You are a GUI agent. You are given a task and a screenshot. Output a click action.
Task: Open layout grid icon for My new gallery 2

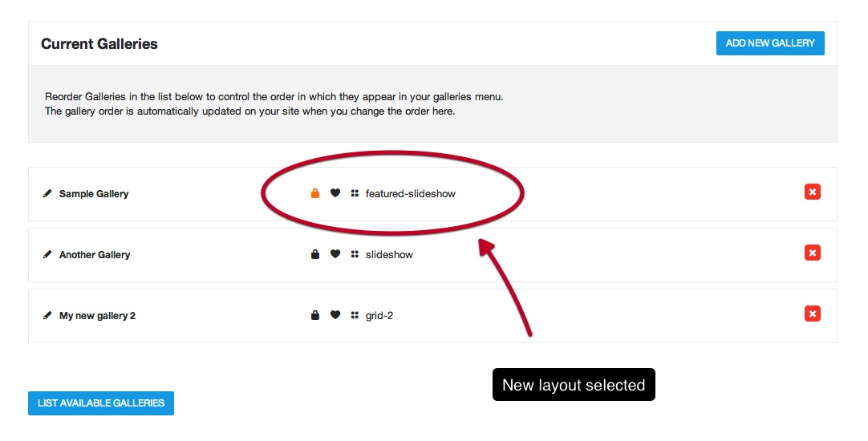pos(355,315)
